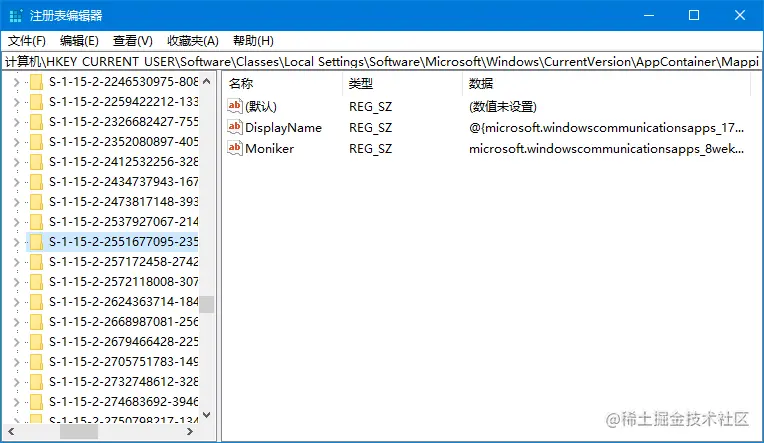Select the folder icon of S-1-15-2-2473817148-393
Screen dimensions: 764x443
(x=37, y=202)
